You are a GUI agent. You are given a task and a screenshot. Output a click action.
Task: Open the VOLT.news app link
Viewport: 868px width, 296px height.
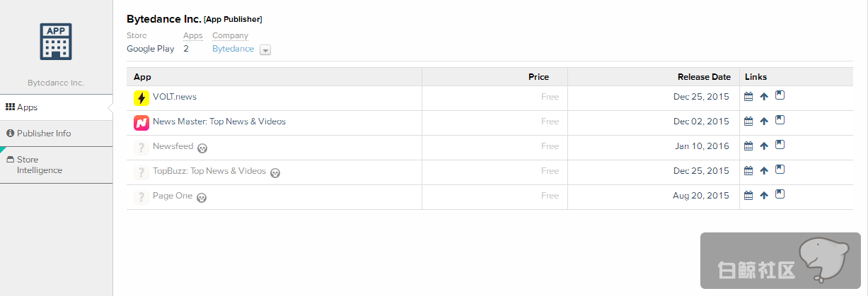click(175, 97)
